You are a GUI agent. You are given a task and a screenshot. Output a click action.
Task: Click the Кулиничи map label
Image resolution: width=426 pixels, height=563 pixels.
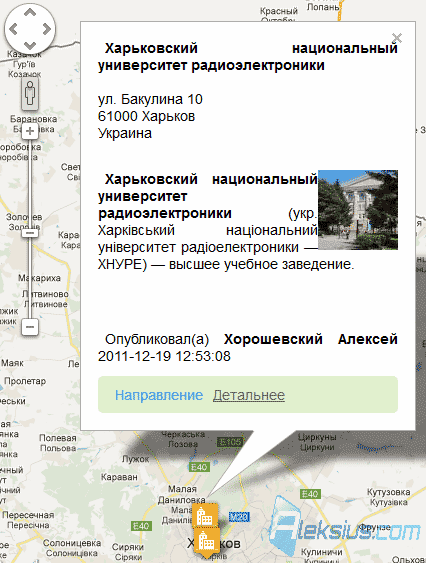(x=321, y=552)
